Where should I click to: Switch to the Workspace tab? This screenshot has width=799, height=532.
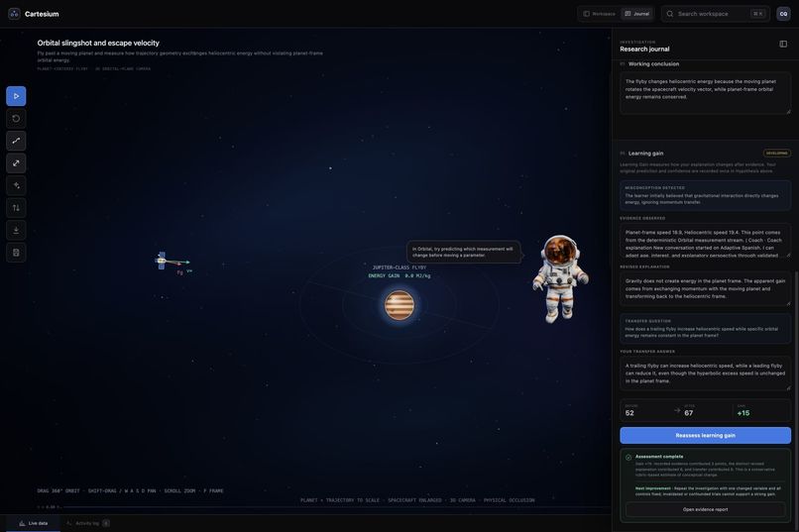click(599, 14)
